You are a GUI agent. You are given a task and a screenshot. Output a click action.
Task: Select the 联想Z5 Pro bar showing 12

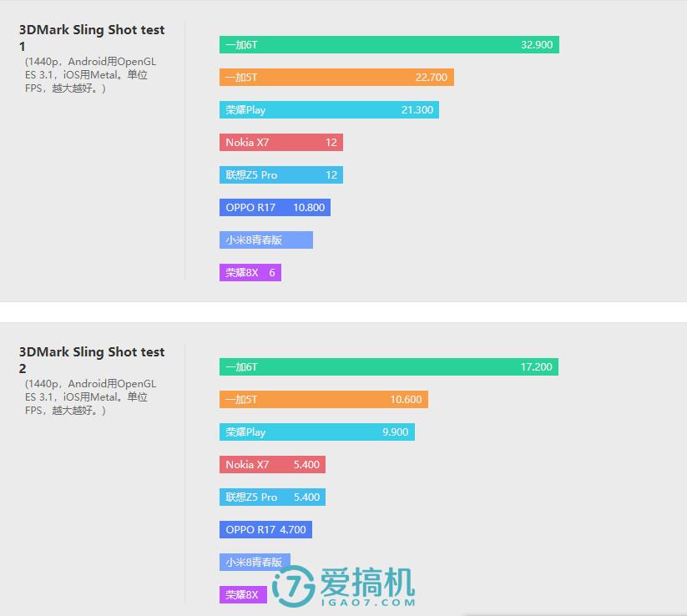(x=281, y=174)
